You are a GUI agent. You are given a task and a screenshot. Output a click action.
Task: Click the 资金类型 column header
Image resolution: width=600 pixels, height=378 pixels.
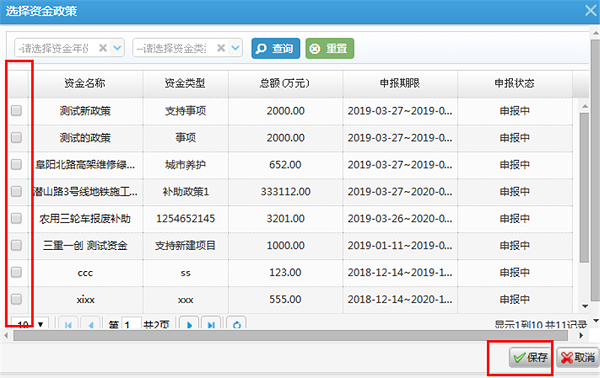tap(186, 83)
